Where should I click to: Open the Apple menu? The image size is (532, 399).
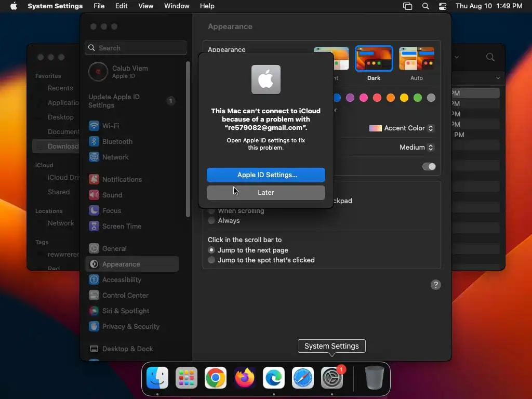14,6
